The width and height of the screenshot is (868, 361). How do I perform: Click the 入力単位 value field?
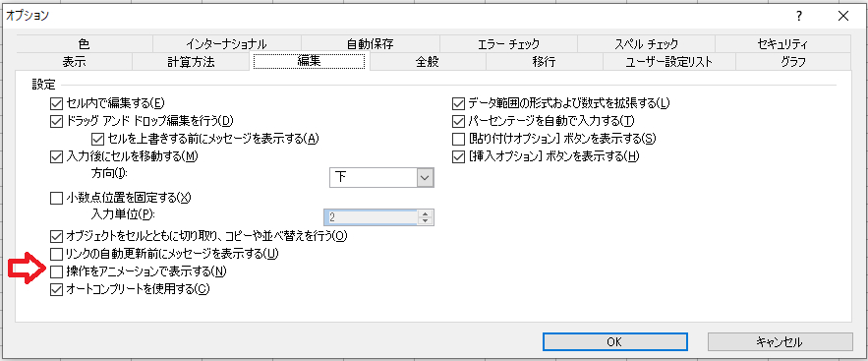tap(371, 217)
